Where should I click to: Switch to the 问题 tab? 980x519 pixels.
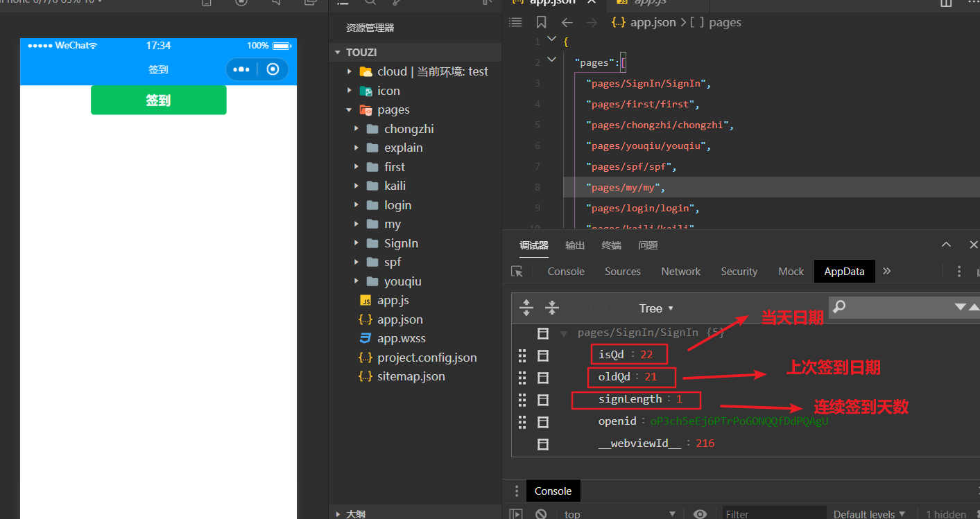648,245
